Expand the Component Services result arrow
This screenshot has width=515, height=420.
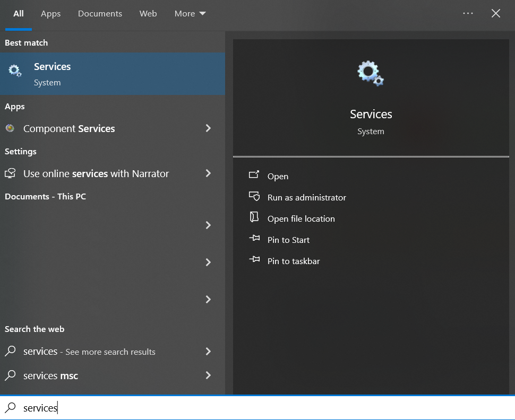pyautogui.click(x=208, y=128)
